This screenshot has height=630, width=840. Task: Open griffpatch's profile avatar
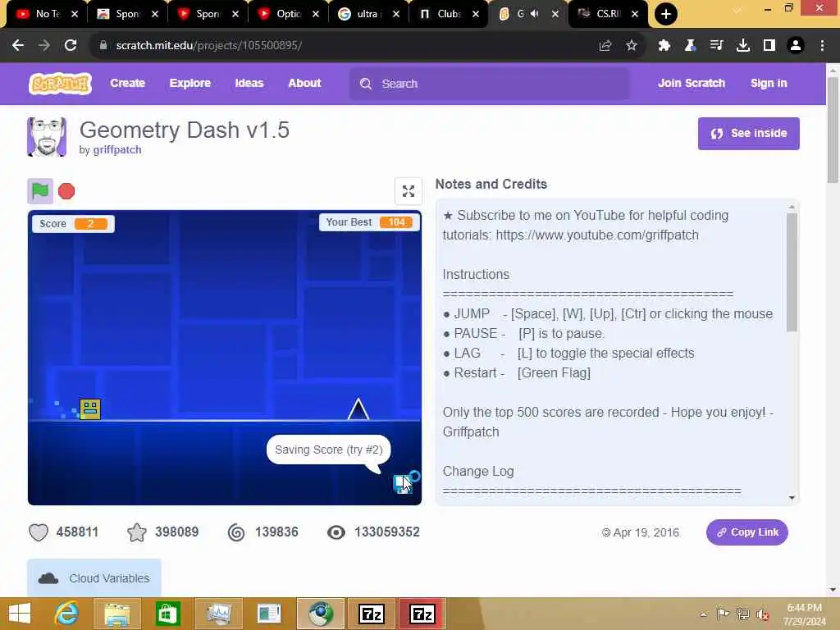pos(47,137)
